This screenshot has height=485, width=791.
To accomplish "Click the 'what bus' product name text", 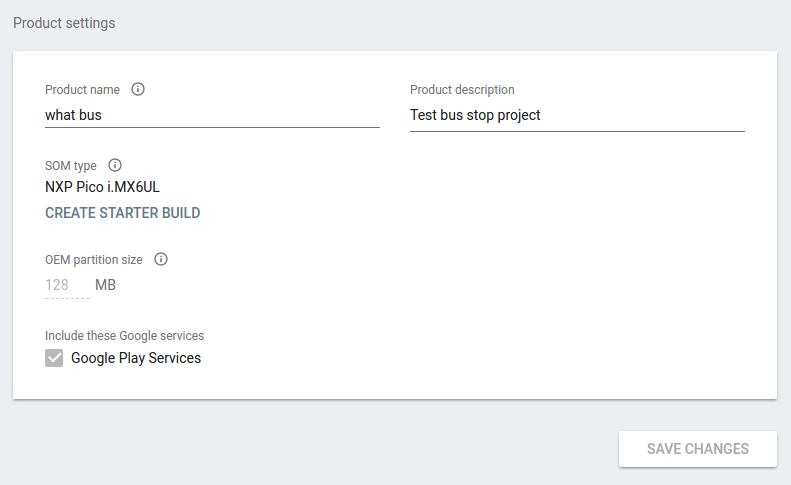I will (x=73, y=115).
